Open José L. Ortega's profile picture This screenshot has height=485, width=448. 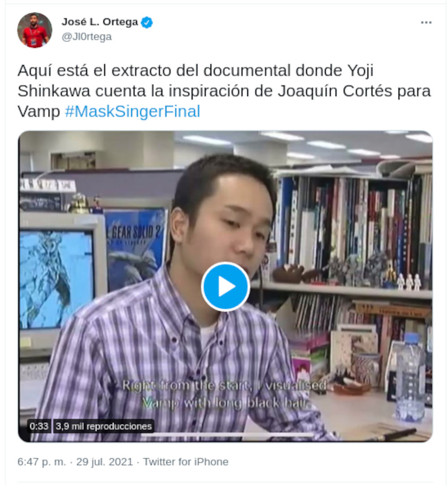pos(34,30)
